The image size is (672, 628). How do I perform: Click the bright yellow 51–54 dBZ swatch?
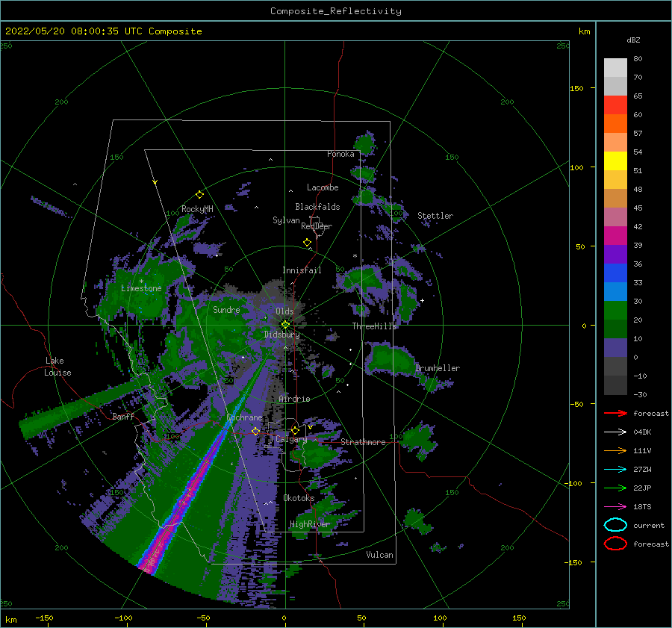tap(615, 161)
